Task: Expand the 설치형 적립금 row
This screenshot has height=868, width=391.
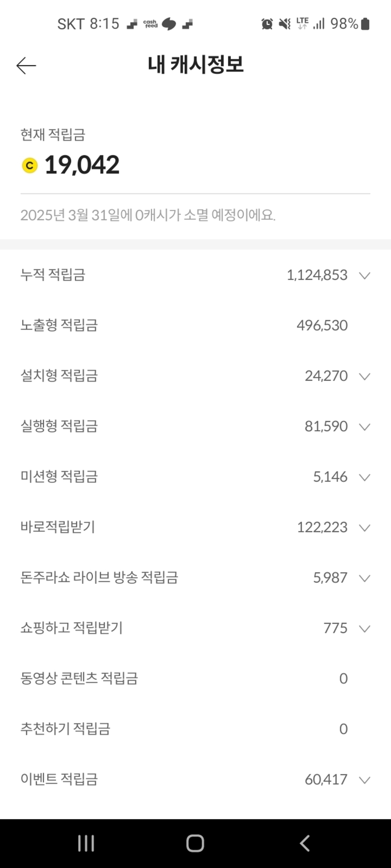Action: [364, 376]
